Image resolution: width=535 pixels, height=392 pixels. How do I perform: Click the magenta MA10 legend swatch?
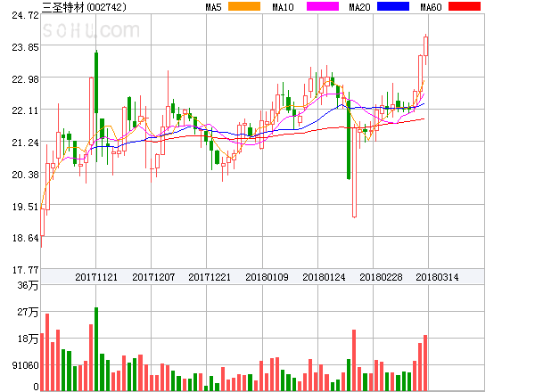click(317, 7)
